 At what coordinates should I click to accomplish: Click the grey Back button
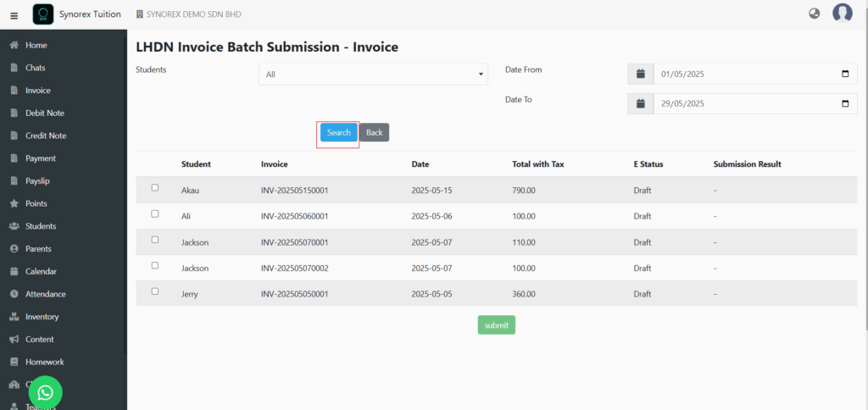tap(374, 133)
